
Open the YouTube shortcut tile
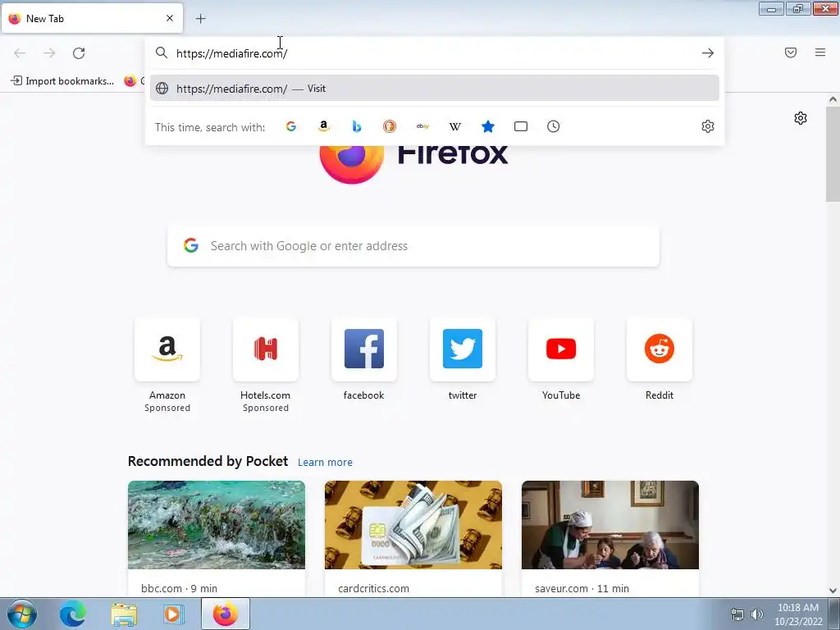tap(561, 349)
